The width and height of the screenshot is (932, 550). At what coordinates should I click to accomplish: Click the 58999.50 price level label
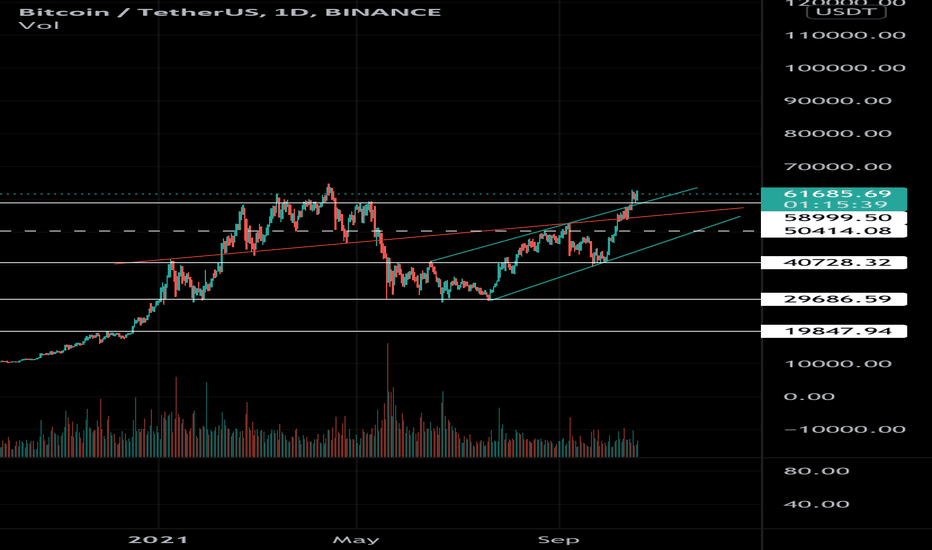[834, 218]
